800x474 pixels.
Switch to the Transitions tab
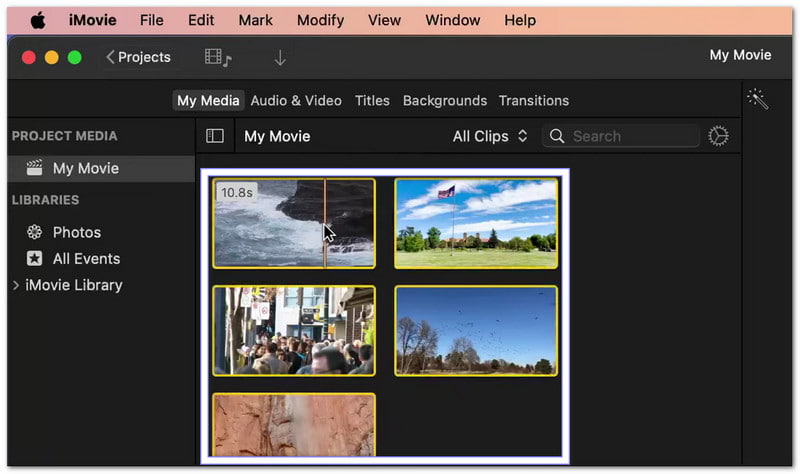point(534,100)
